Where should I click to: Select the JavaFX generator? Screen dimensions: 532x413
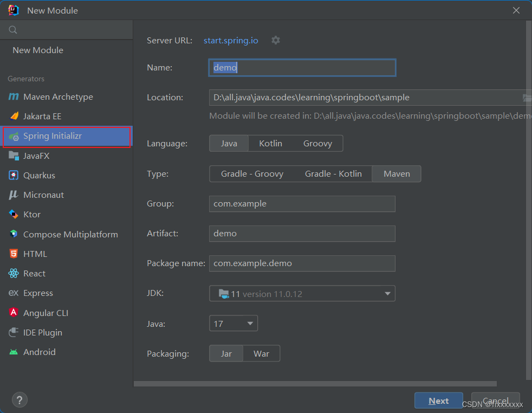pyautogui.click(x=42, y=156)
